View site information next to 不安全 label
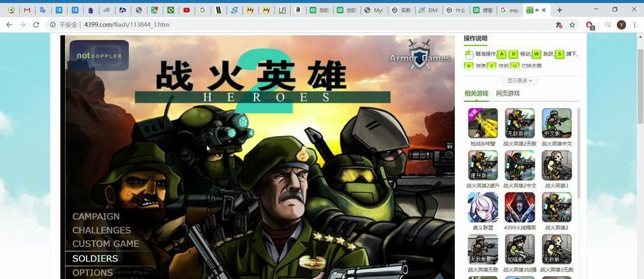 tap(52, 24)
